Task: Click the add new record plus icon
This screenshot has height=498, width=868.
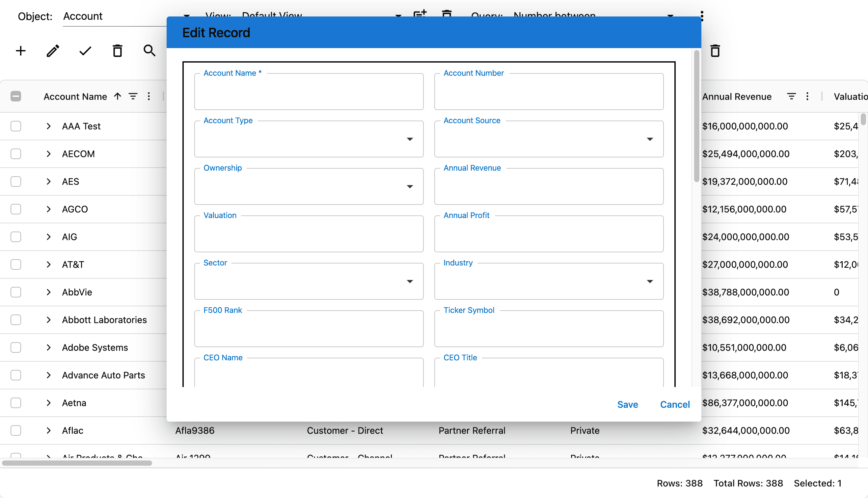Action: pyautogui.click(x=20, y=51)
